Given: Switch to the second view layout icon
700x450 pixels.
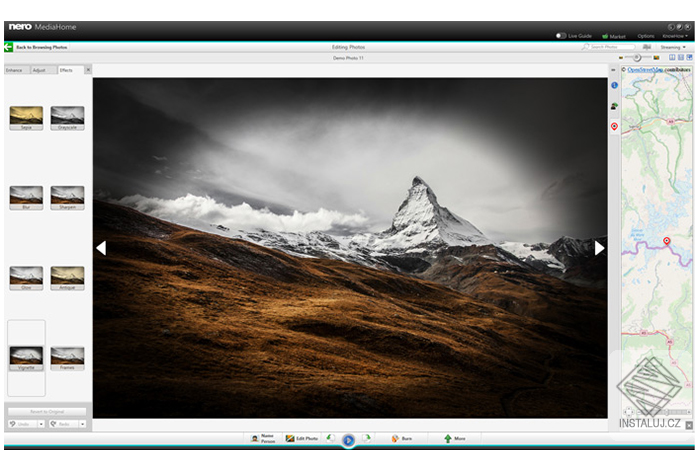Looking at the screenshot, I should pyautogui.click(x=681, y=58).
